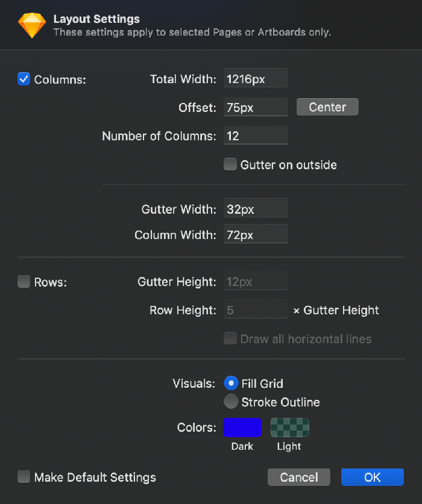Select the Fill Grid radio option

tap(230, 383)
